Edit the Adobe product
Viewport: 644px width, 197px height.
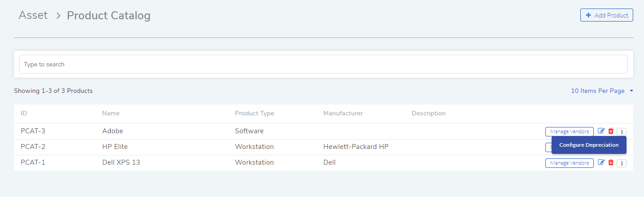click(601, 131)
